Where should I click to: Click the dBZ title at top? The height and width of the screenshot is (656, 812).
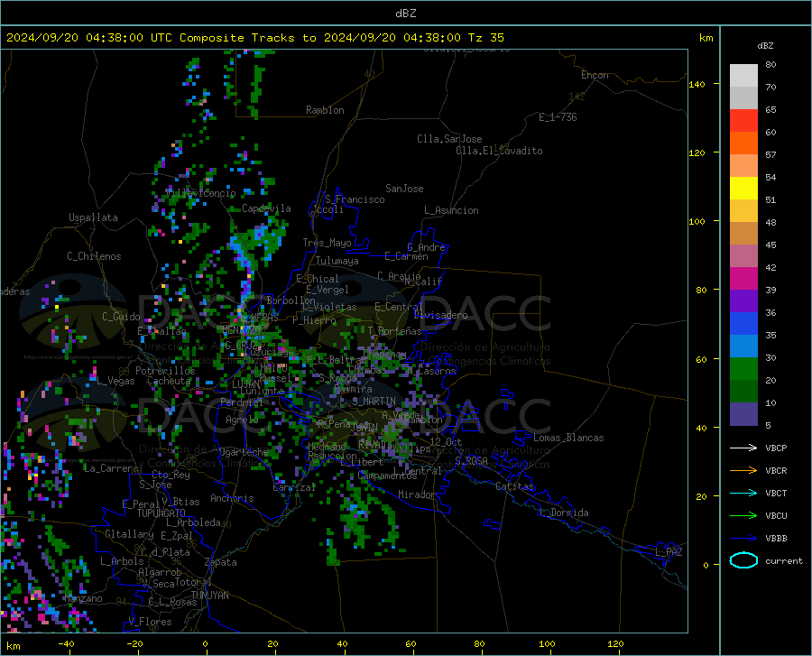405,14
